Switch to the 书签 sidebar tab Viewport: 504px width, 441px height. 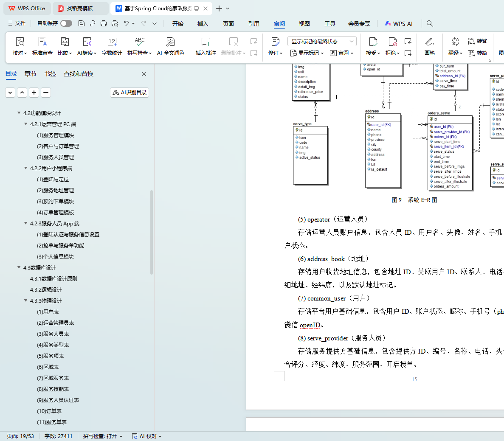click(x=50, y=74)
